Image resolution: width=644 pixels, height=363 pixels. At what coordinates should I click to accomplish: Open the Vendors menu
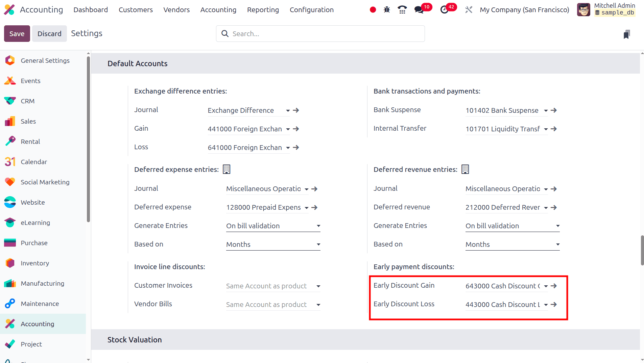(x=176, y=10)
